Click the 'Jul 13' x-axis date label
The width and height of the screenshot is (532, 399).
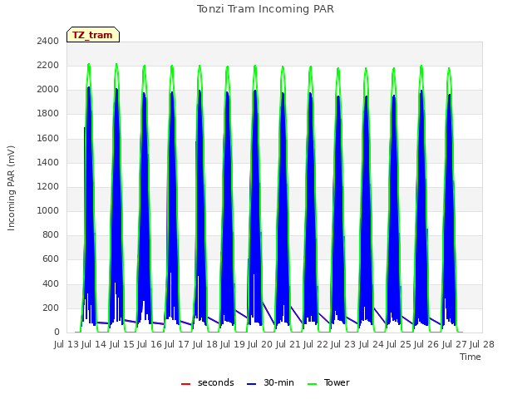[66, 345]
